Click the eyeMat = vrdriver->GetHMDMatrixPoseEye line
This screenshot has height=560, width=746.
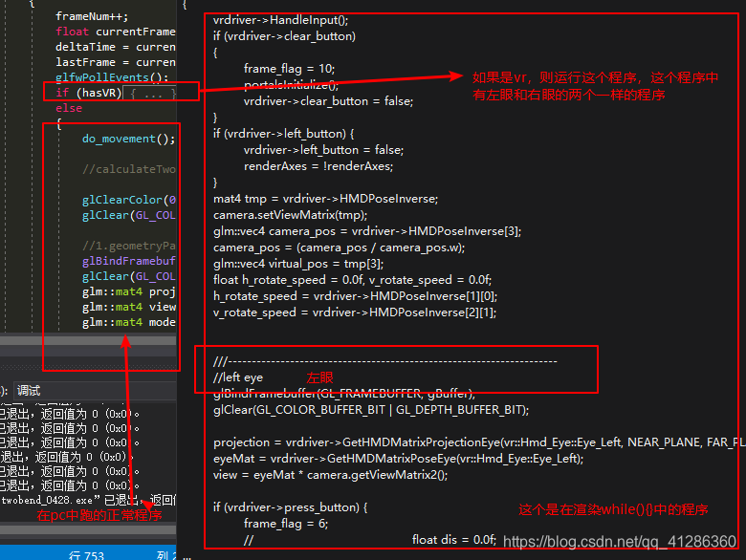point(398,459)
